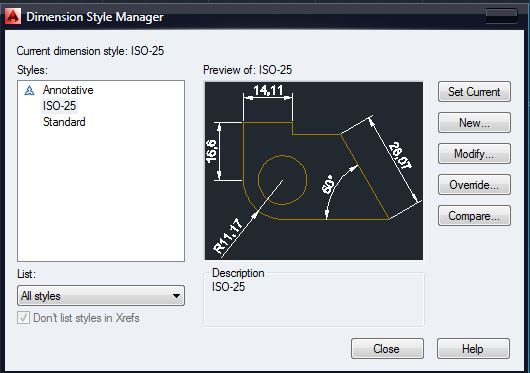Open the New dimension style dialog
This screenshot has height=373, width=530.
[474, 123]
